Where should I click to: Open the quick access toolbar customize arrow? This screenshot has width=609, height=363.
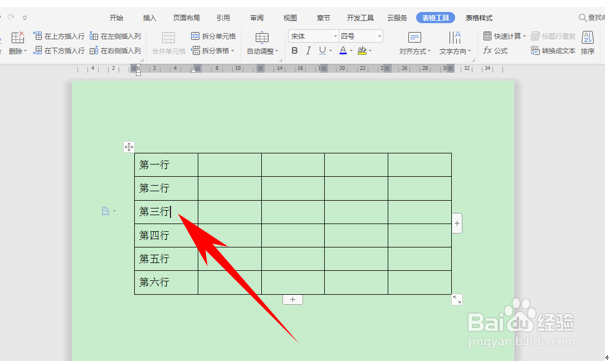click(25, 17)
